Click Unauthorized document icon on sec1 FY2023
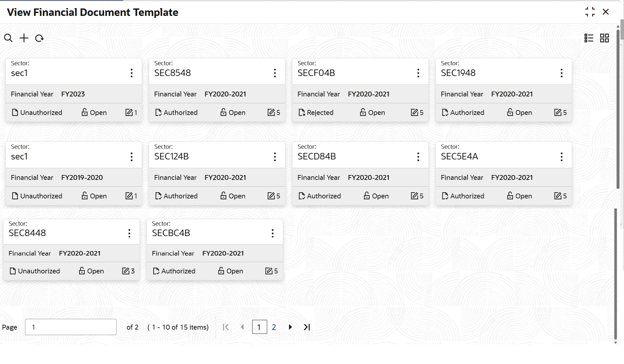Viewport: 624px width, 364px height. tap(15, 113)
